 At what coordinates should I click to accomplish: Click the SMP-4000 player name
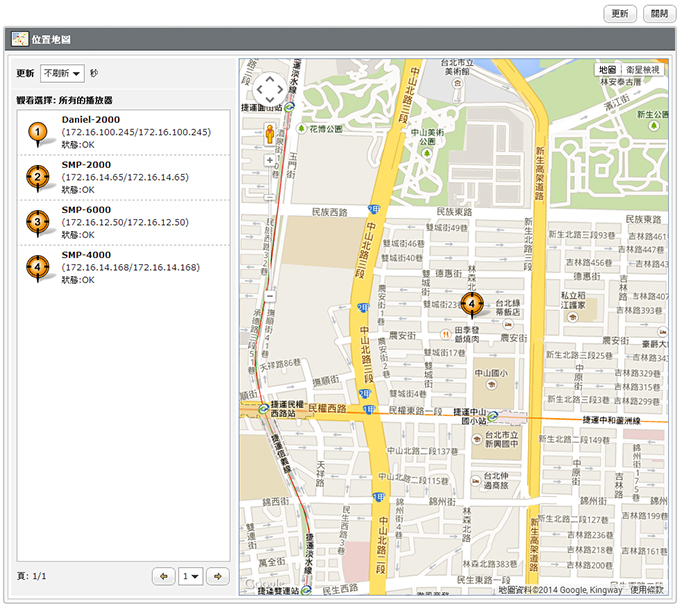coord(86,255)
